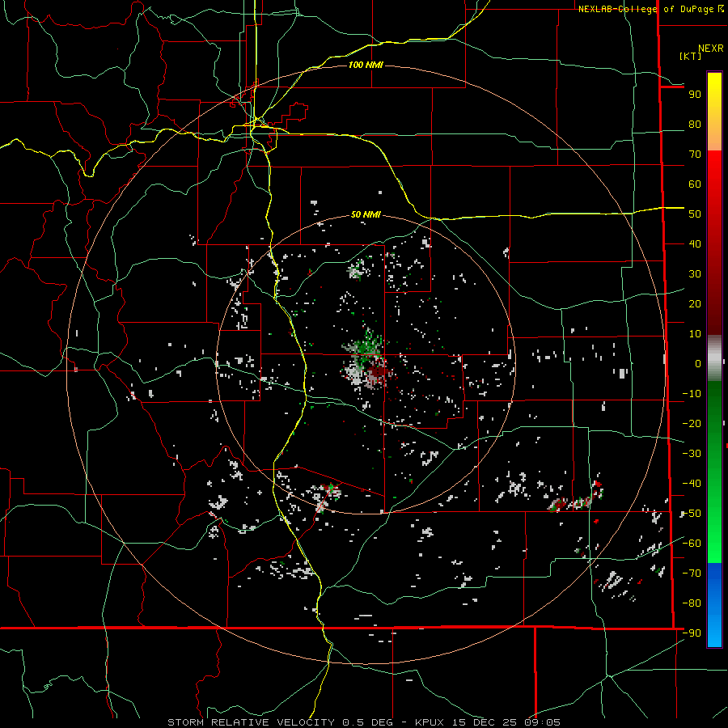Click the 100 NMI range ring label

pos(366,65)
